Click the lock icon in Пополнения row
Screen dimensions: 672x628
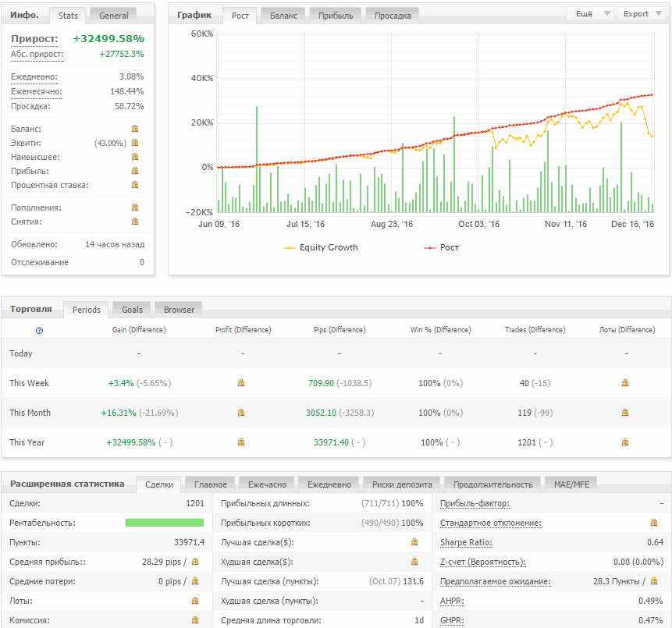tap(135, 208)
